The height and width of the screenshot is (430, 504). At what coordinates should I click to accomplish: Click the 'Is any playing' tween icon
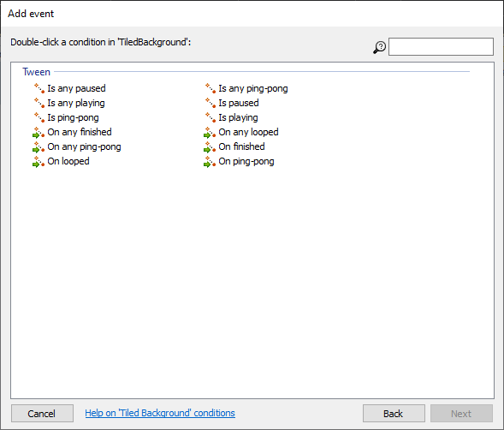[39, 103]
